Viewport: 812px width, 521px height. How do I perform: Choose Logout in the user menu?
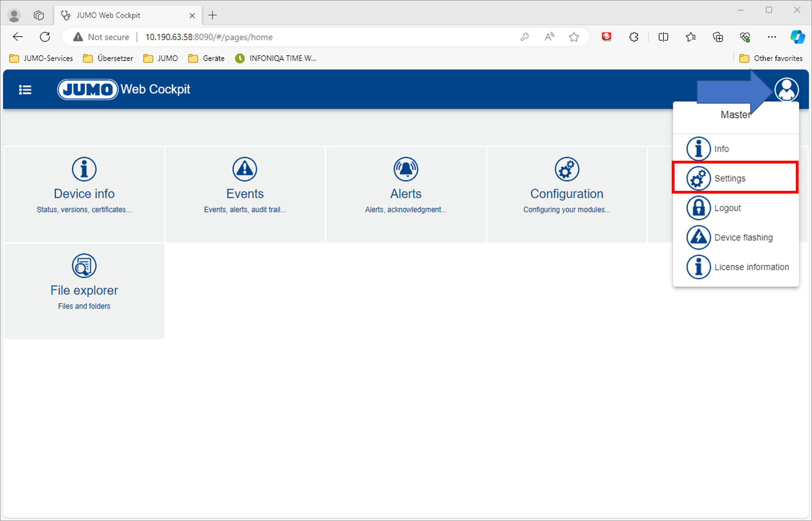click(x=727, y=208)
